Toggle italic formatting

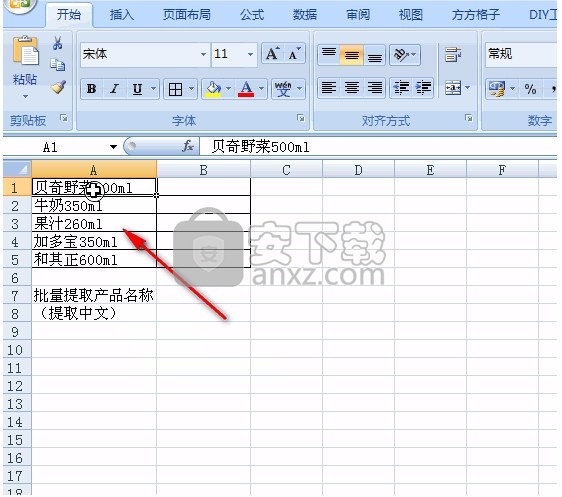[x=114, y=89]
